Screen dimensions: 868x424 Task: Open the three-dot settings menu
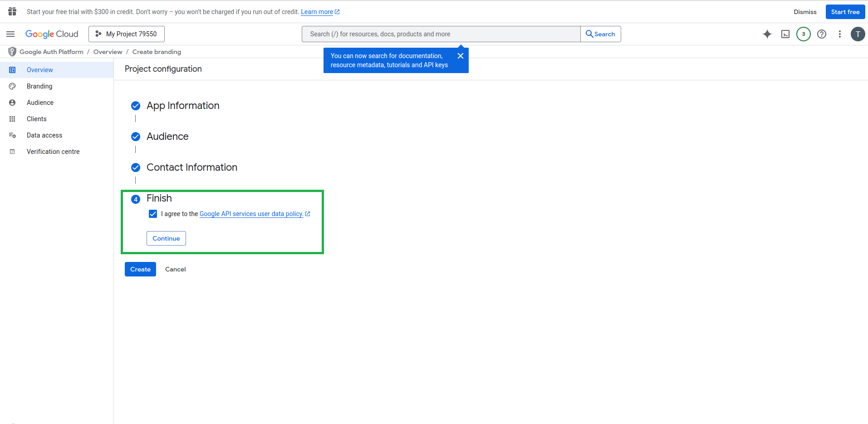coord(839,34)
